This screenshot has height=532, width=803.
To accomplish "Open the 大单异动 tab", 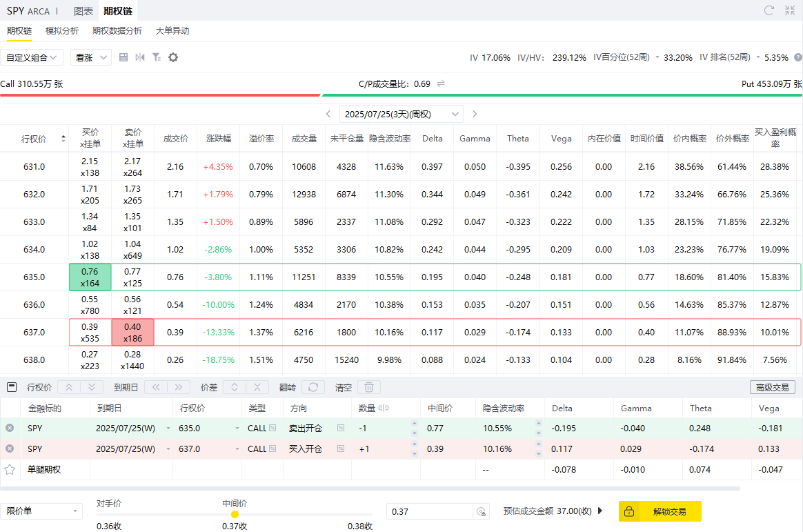I will [x=172, y=31].
